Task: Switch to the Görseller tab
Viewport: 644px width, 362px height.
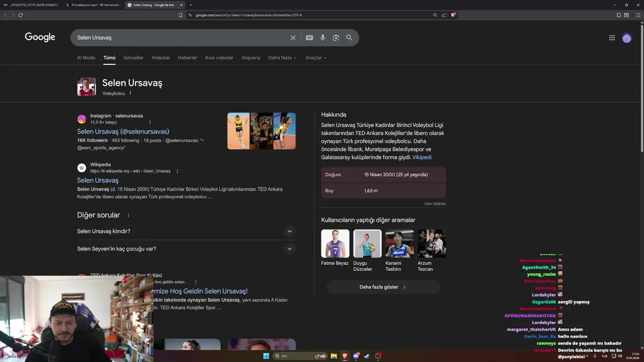Action: [x=133, y=58]
